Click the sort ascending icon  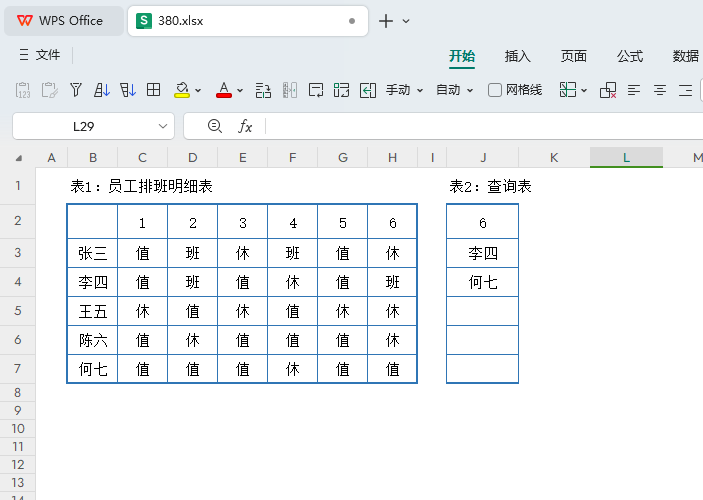point(102,90)
